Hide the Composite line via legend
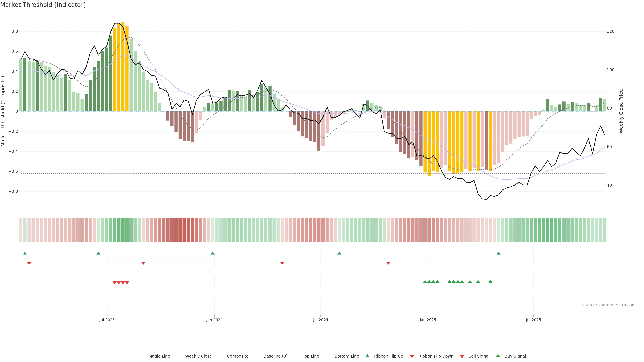The height and width of the screenshot is (362, 644). [x=237, y=356]
